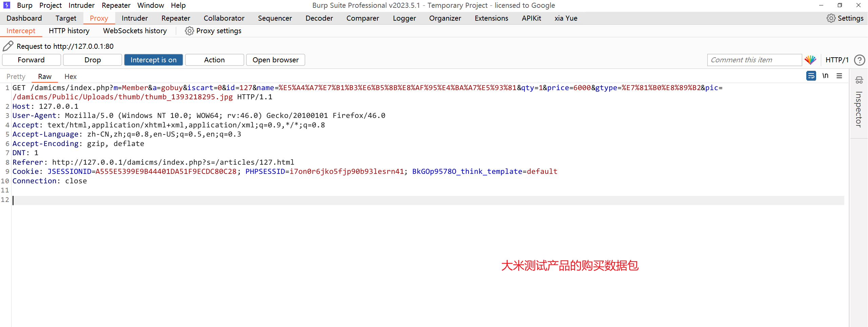The width and height of the screenshot is (868, 327).
Task: Switch to Raw message view
Action: point(45,77)
